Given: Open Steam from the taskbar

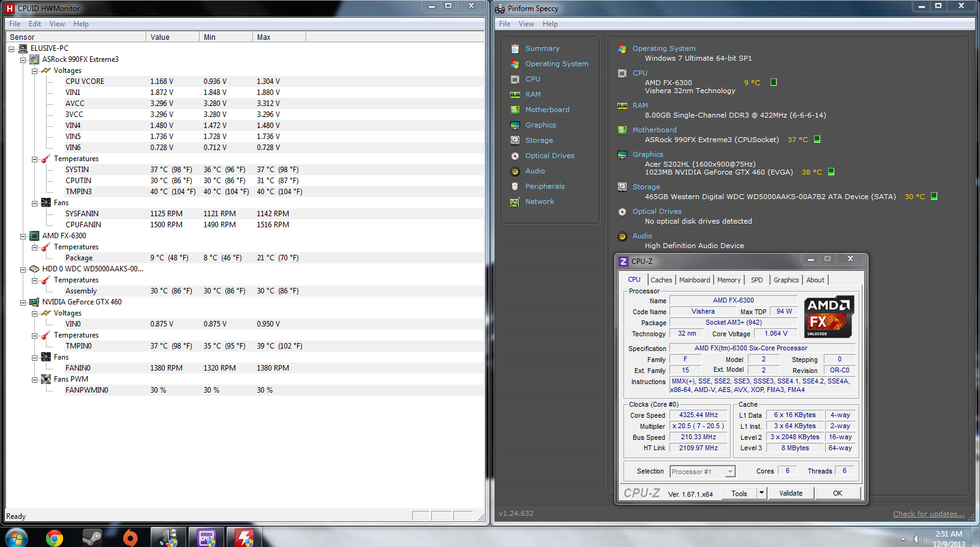Looking at the screenshot, I should tap(92, 538).
